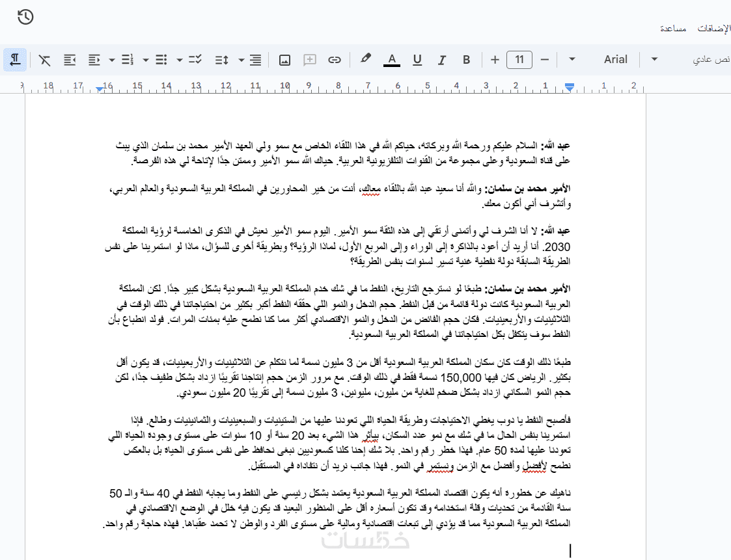
Task: Expand alignment options arrow
Action: [241, 60]
